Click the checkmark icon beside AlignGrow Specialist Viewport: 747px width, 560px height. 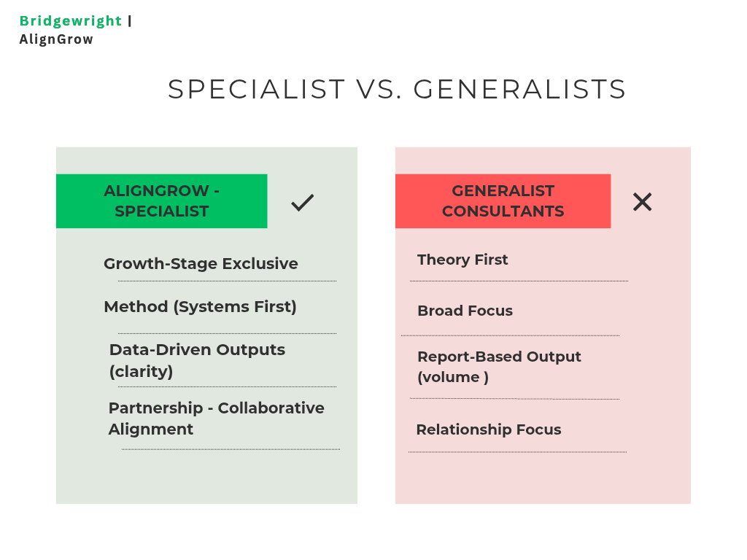[303, 203]
